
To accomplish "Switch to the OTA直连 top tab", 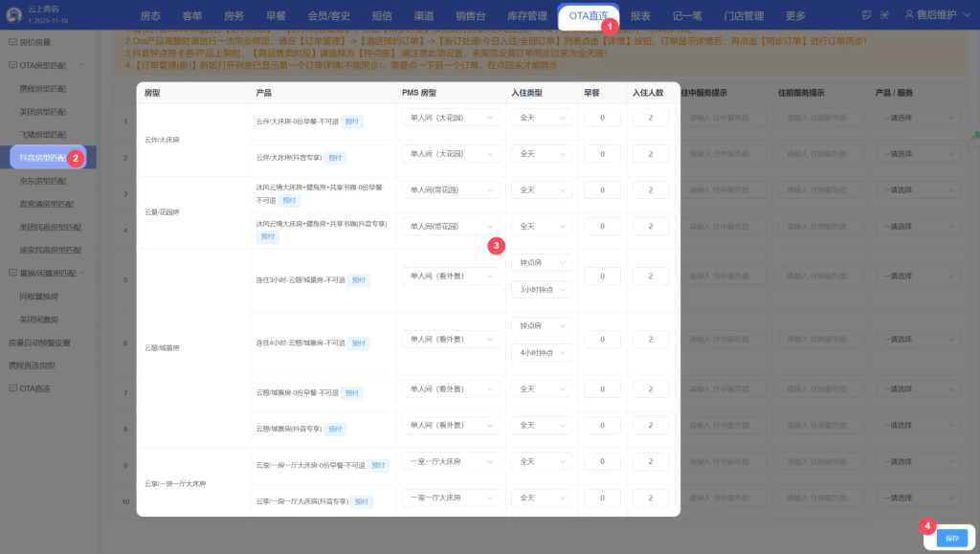I will pos(588,16).
